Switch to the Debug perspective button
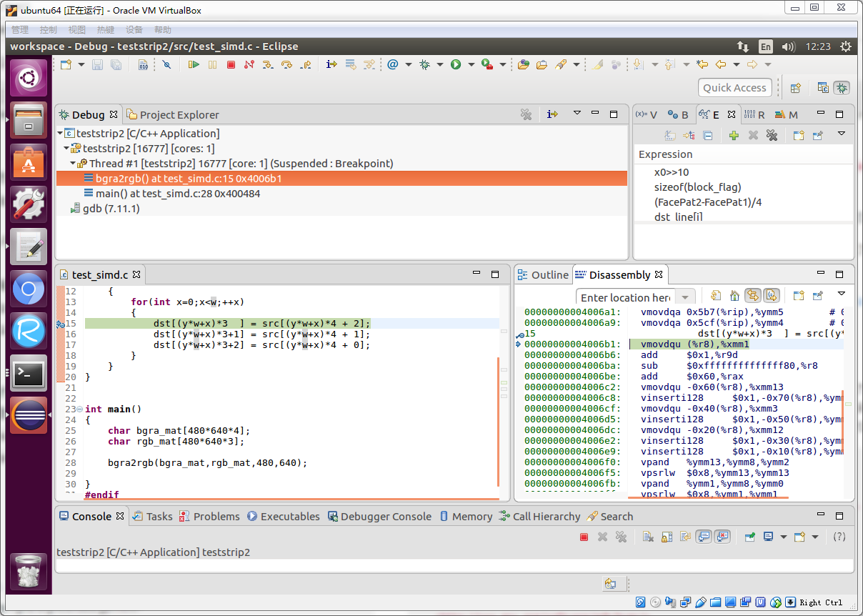Image resolution: width=863 pixels, height=616 pixels. point(842,88)
